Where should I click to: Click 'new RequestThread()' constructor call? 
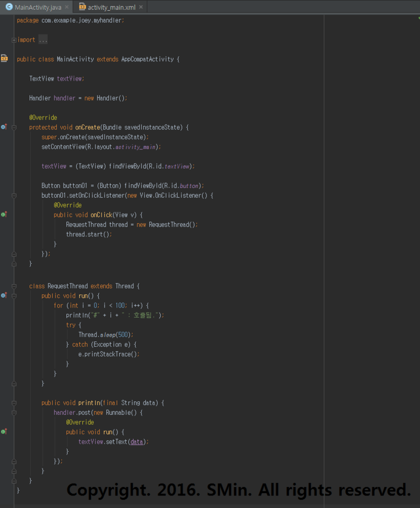(x=166, y=224)
